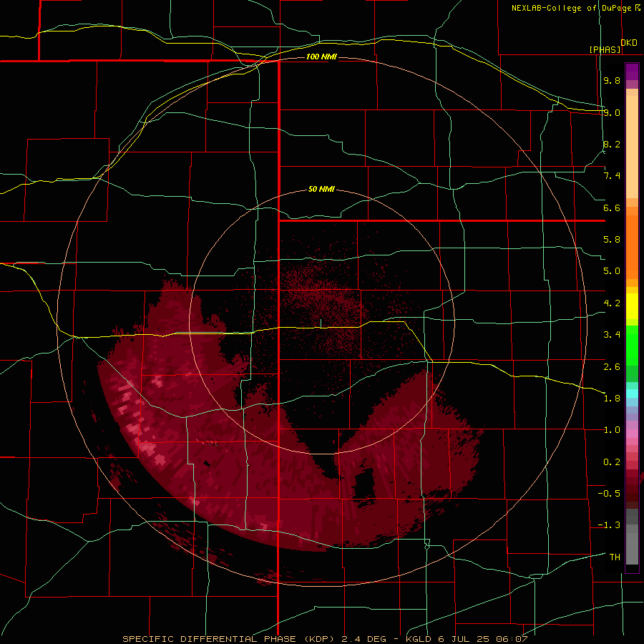Select the 6.6 value on the legend

612,208
